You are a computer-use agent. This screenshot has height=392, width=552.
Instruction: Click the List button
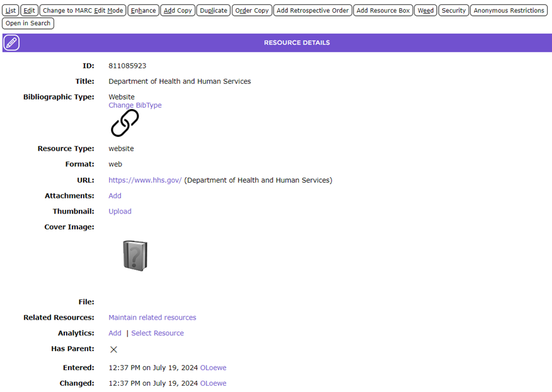tap(11, 11)
